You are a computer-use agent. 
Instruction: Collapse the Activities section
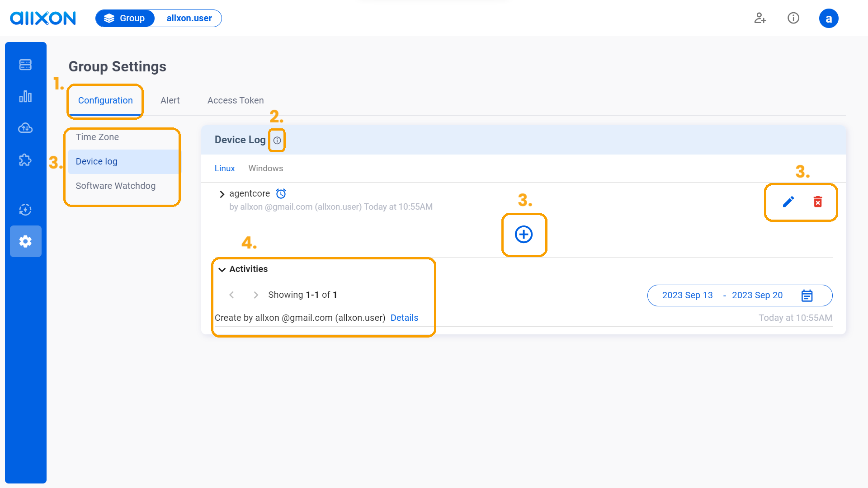coord(222,269)
